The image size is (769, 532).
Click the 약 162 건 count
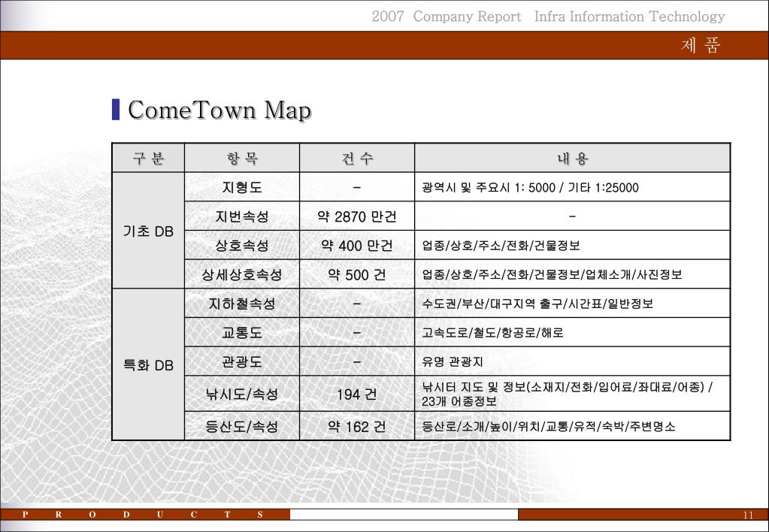pos(357,427)
